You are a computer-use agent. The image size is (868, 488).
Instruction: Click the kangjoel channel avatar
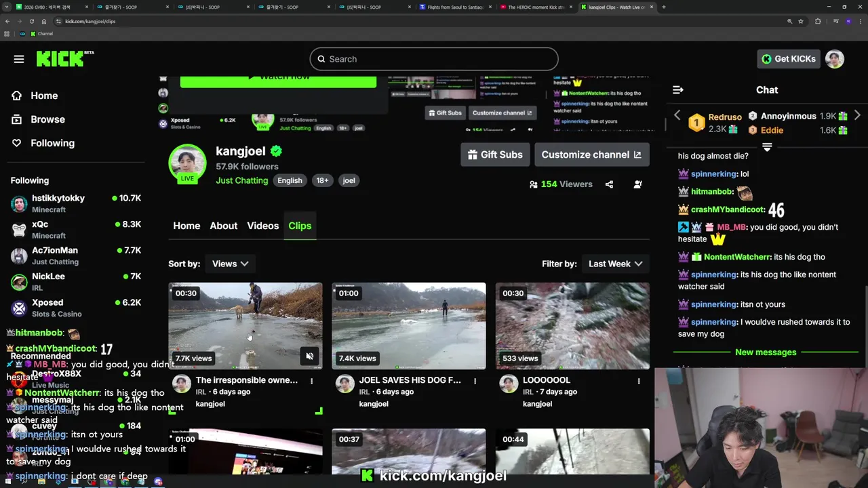[x=187, y=163]
